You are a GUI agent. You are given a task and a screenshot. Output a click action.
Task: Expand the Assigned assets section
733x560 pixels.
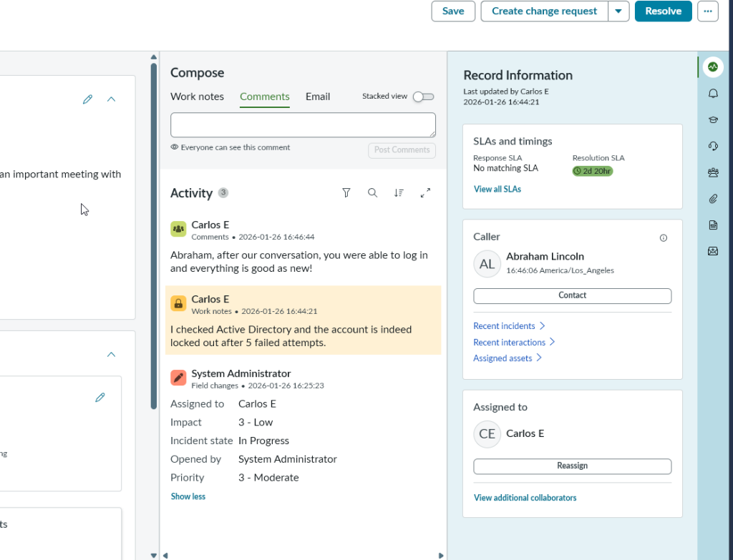coord(508,358)
